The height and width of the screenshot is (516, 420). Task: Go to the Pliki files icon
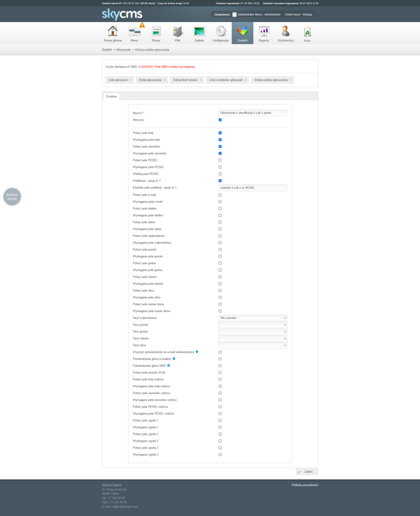(177, 32)
